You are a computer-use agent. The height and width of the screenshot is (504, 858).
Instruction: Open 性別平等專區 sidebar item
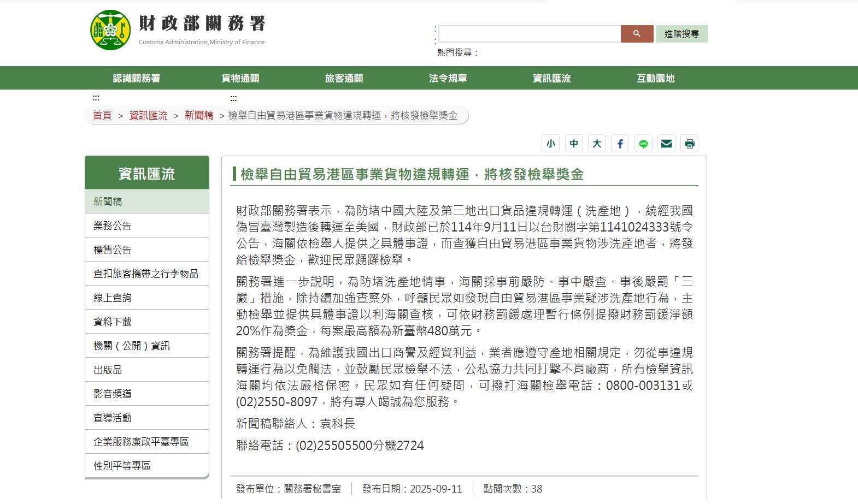(147, 466)
